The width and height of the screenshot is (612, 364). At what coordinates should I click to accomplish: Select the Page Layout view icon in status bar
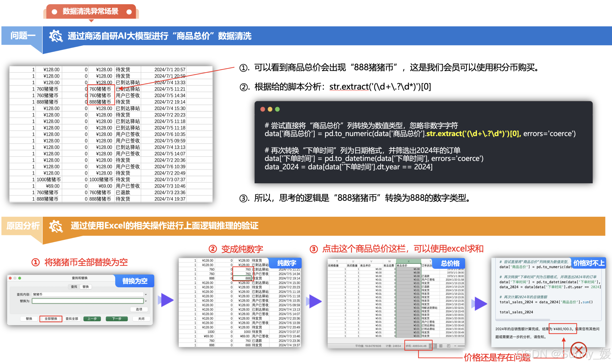pos(441,346)
